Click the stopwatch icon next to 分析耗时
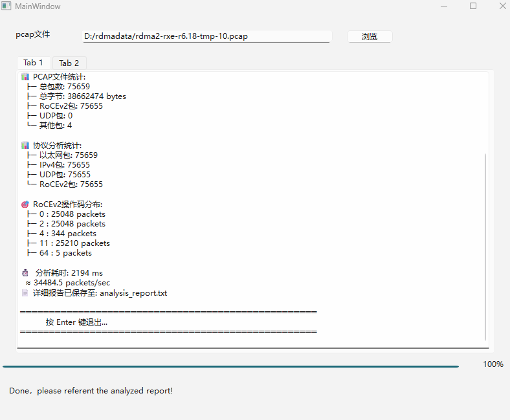Screen dimensions: 510x420 coord(25,273)
